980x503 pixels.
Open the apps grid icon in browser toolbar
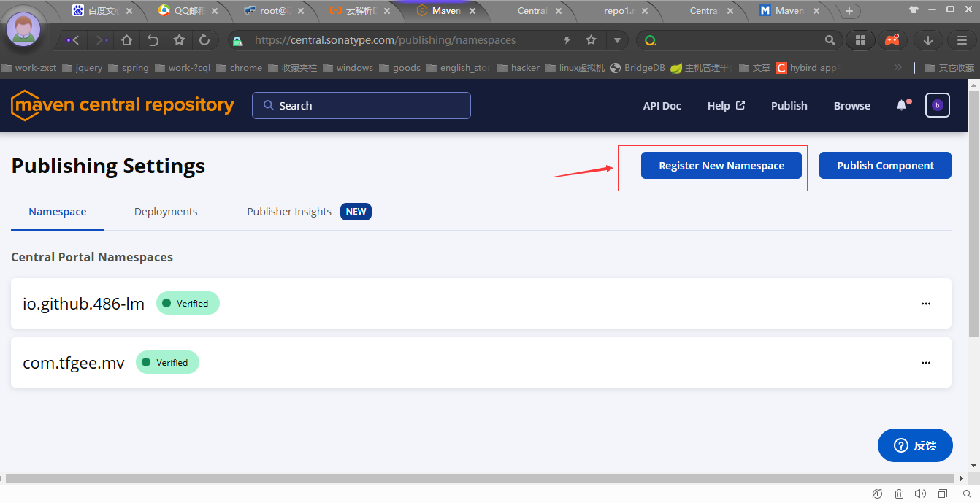point(860,40)
